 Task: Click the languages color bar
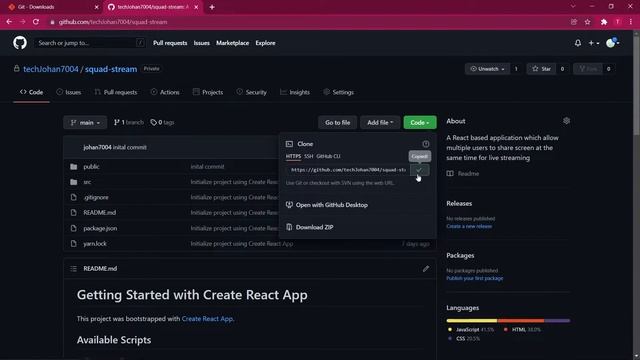(508, 321)
